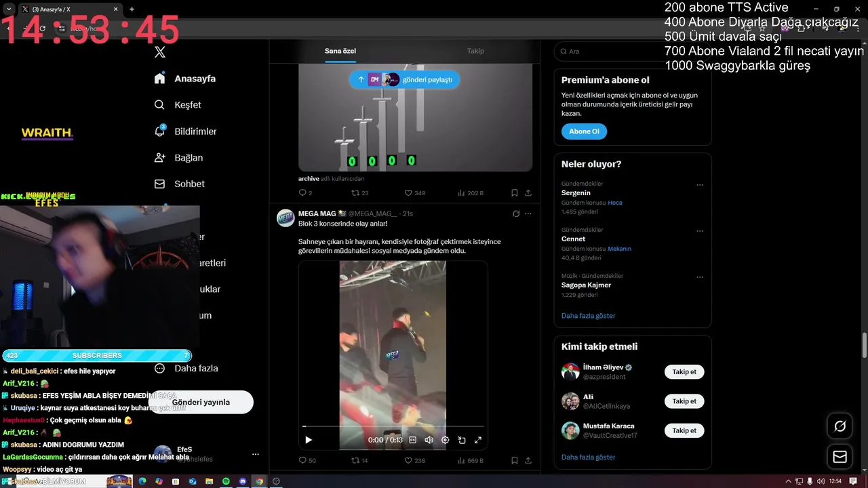
Task: Open more options for Cennet trend
Action: pyautogui.click(x=700, y=231)
